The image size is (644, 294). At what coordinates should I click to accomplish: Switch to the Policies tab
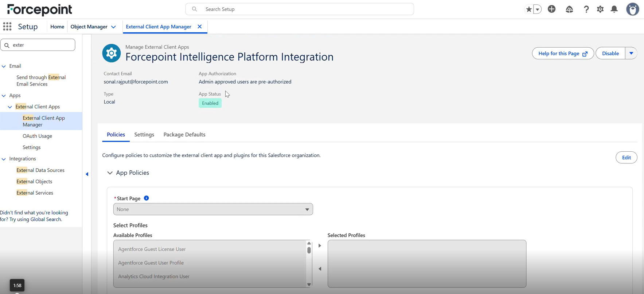[116, 135]
